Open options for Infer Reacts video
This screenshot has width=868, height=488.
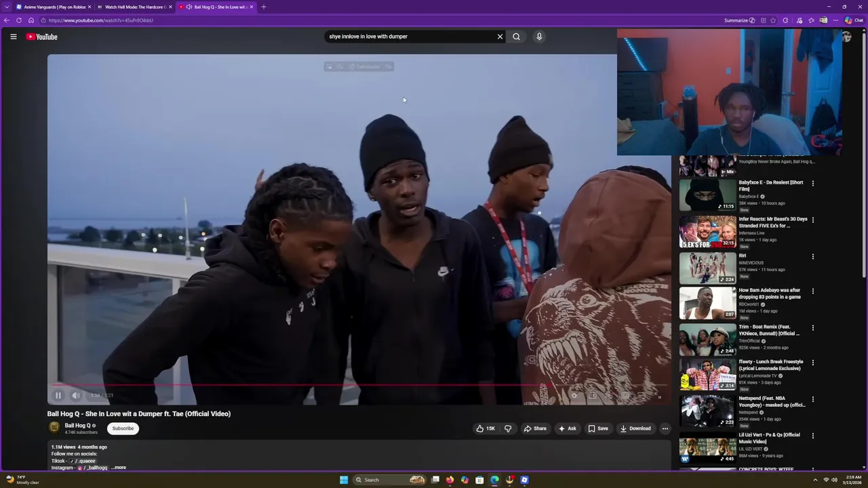coord(812,220)
